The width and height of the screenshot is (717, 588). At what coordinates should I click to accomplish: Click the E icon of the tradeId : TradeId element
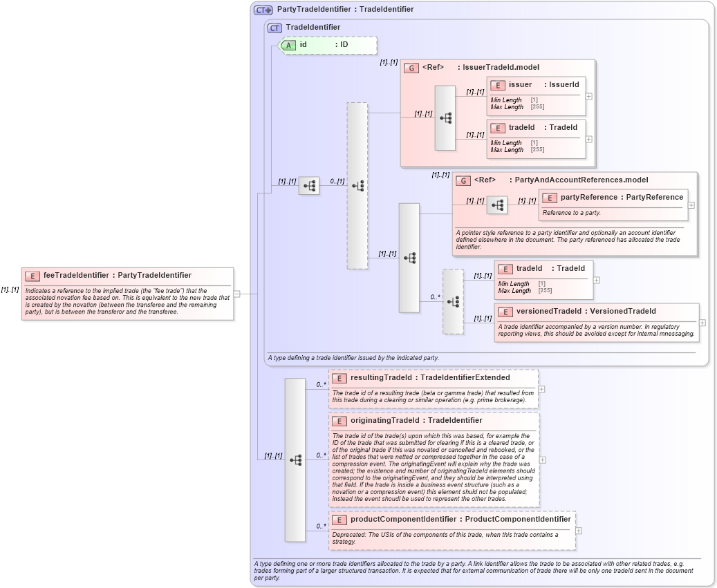pos(499,128)
